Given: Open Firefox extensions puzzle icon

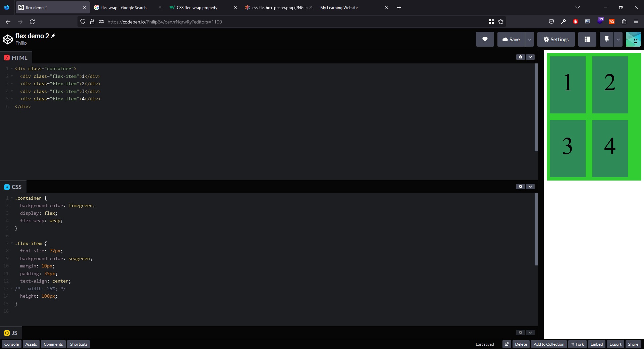Looking at the screenshot, I should pos(624,22).
